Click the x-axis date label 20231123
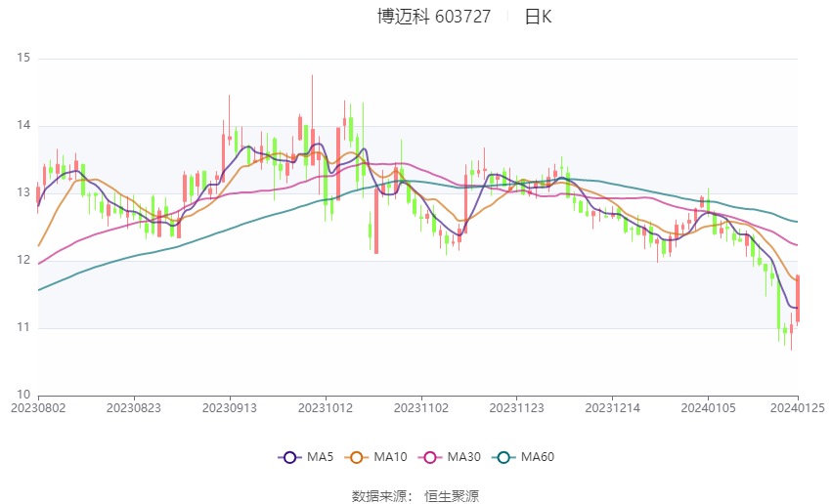Image resolution: width=831 pixels, height=504 pixels. coord(517,408)
